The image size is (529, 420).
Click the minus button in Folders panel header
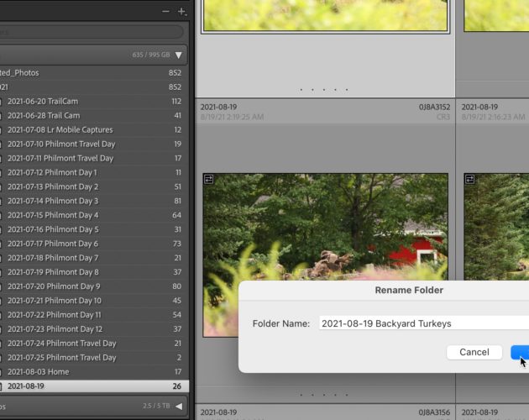165,12
